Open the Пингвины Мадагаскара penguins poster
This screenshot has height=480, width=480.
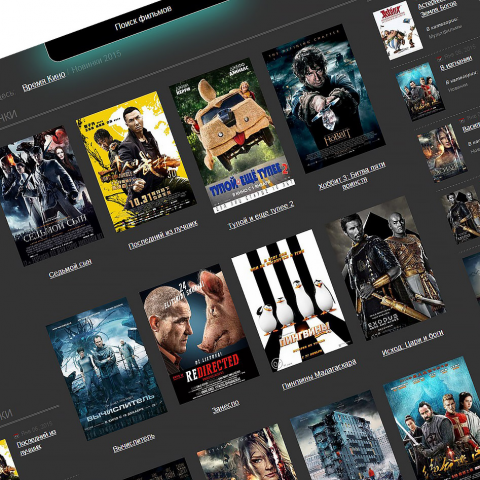[292, 300]
